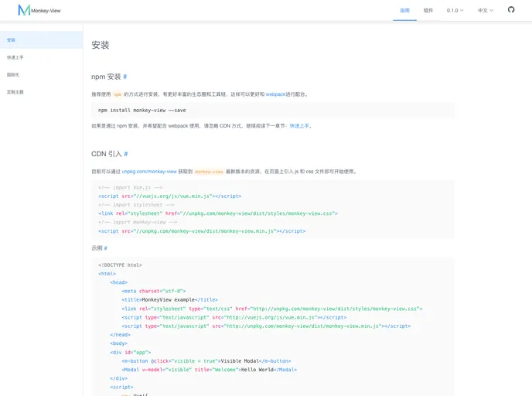The height and width of the screenshot is (396, 532).
Task: Click the import stylesheet comment line
Action: click(x=136, y=205)
